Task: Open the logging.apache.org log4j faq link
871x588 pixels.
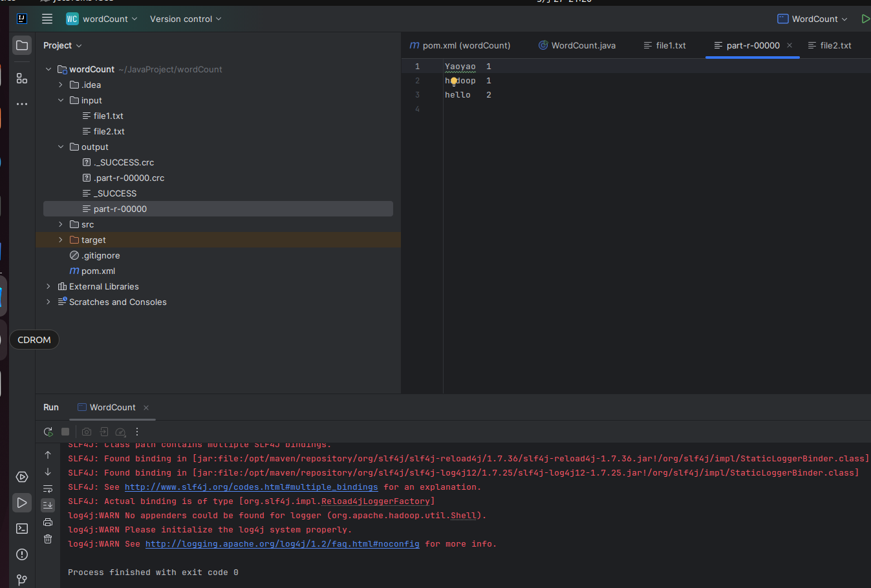Action: [282, 544]
